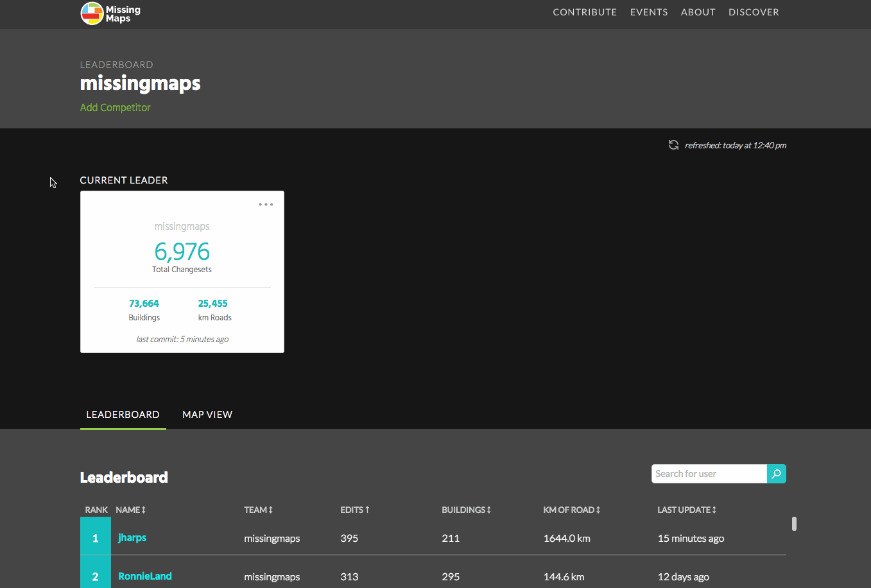Open the CONTRIBUTE menu
This screenshot has width=871, height=588.
point(585,12)
